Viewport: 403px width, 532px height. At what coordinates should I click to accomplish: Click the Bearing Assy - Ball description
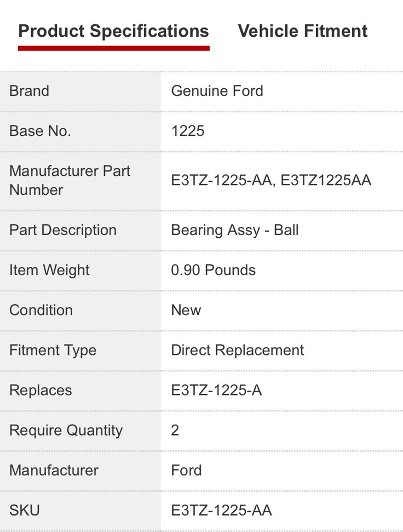point(234,230)
